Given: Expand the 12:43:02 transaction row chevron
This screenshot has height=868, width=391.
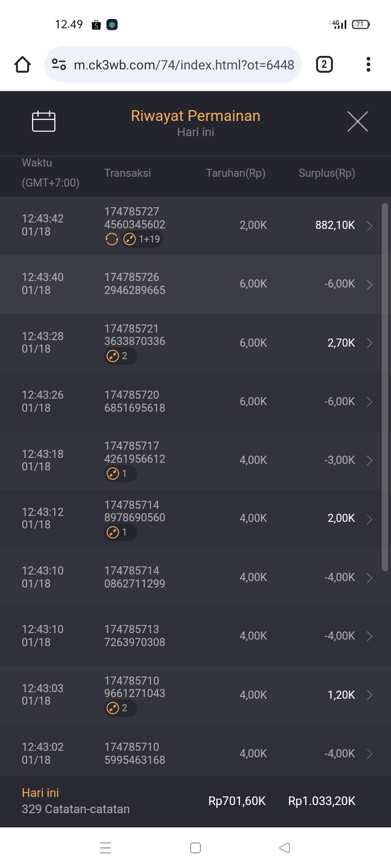Looking at the screenshot, I should pyautogui.click(x=369, y=754).
